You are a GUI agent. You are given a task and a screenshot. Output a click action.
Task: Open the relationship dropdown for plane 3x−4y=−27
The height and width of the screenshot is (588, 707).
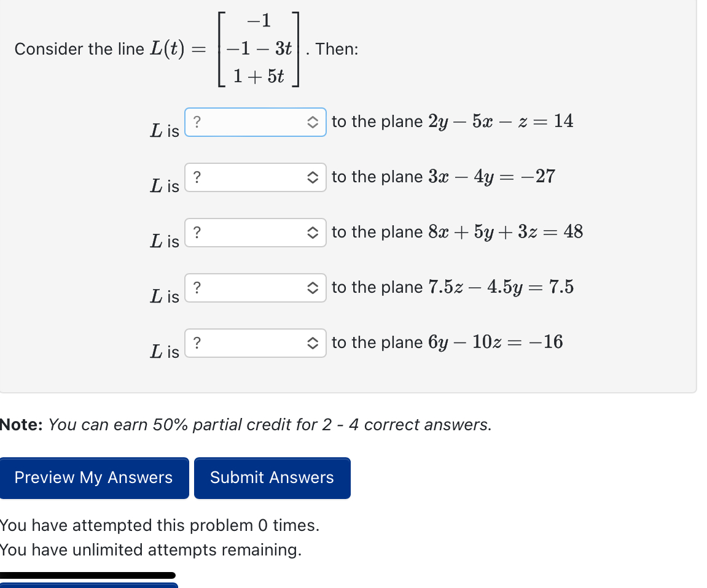click(x=255, y=177)
